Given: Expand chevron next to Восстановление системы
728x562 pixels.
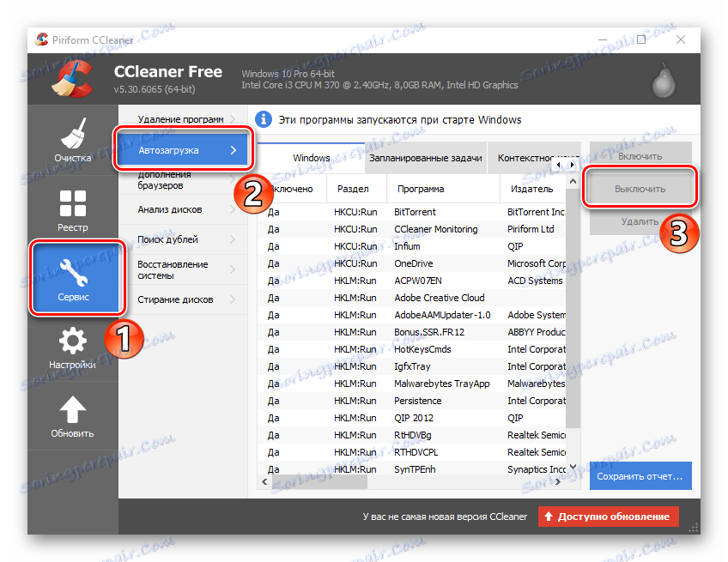Looking at the screenshot, I should coord(233,269).
